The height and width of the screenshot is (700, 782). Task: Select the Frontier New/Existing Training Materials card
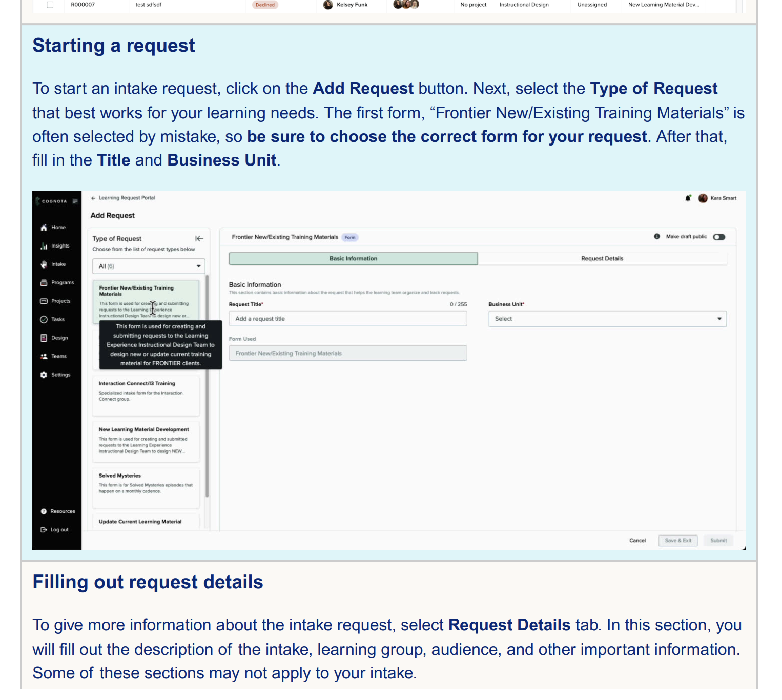146,301
